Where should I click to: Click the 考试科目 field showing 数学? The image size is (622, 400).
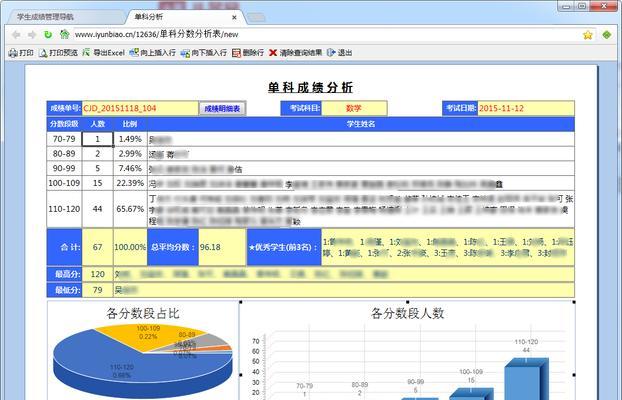coord(354,108)
